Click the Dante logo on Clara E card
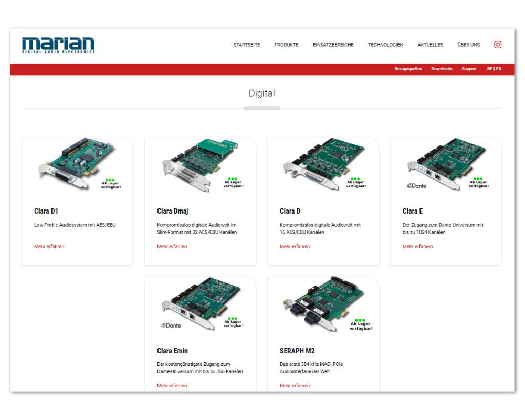 click(x=417, y=186)
